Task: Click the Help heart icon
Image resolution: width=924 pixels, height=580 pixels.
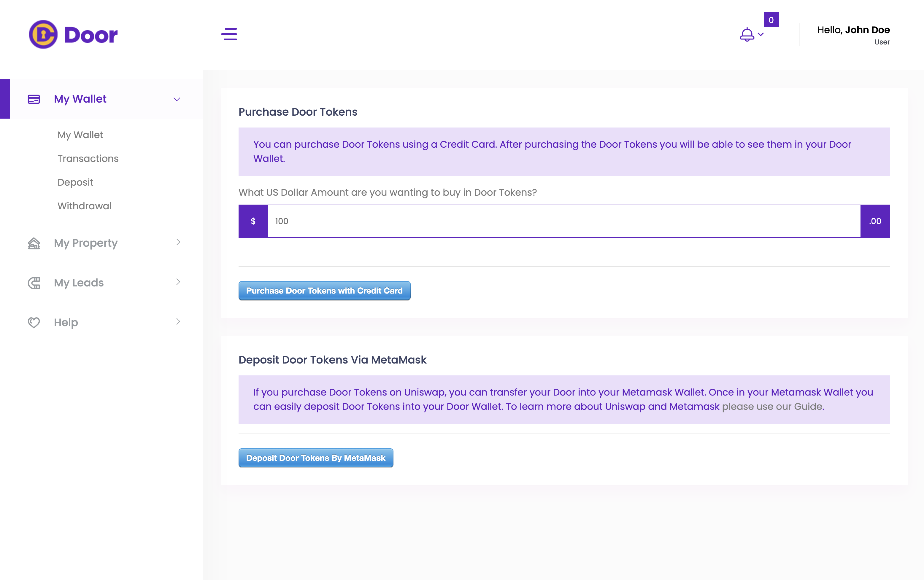Action: click(x=34, y=323)
